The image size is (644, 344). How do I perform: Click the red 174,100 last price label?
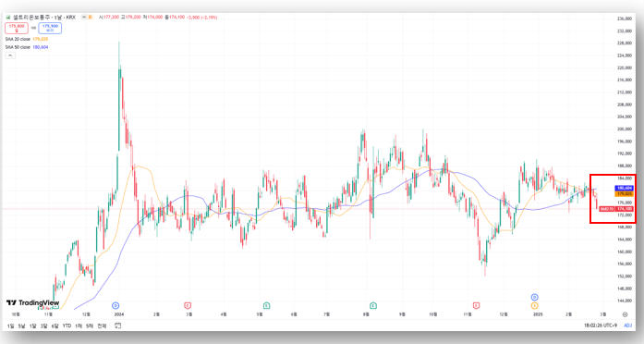tap(625, 209)
